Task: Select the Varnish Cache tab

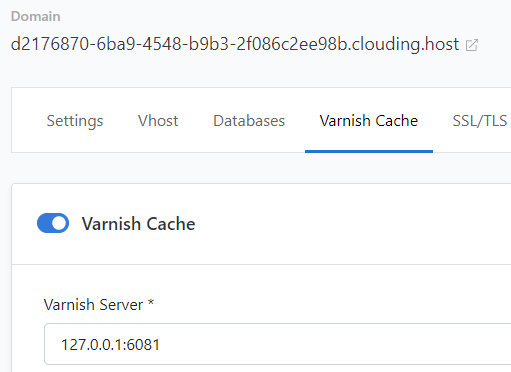Action: coord(369,121)
